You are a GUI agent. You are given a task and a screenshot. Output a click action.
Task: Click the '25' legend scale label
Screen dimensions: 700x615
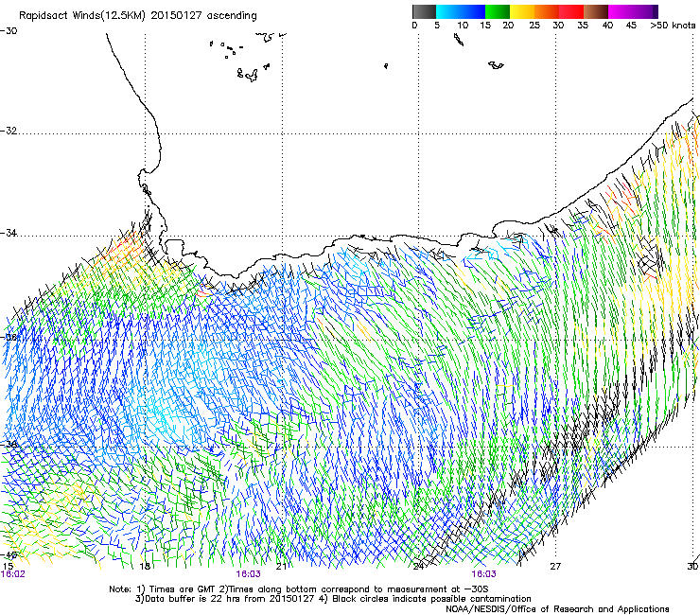(534, 26)
